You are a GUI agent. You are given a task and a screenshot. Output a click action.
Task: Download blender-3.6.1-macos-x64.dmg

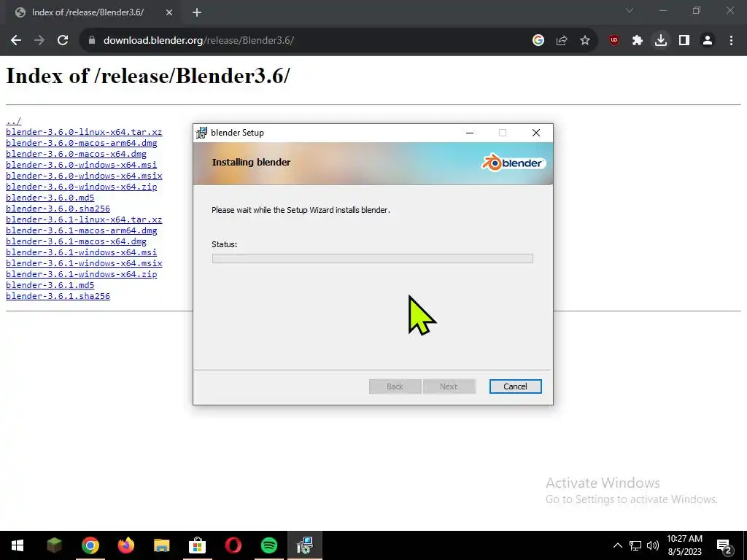[76, 241]
